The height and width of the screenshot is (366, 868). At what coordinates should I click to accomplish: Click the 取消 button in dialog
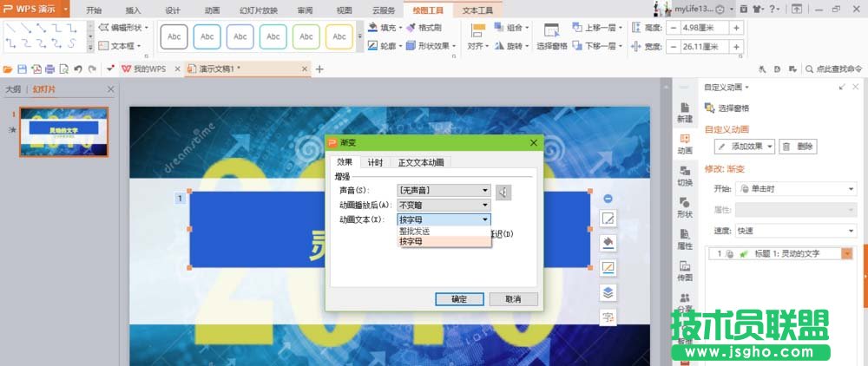tap(514, 299)
